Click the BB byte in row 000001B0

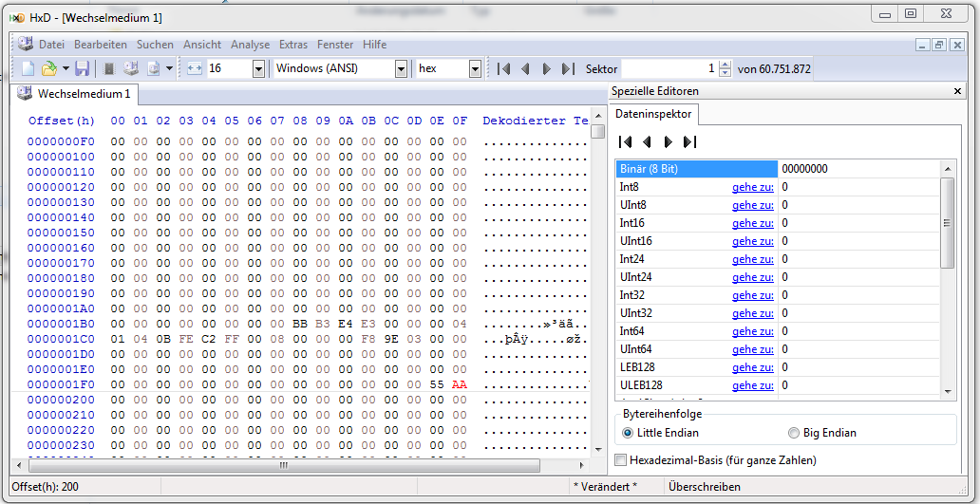(300, 324)
